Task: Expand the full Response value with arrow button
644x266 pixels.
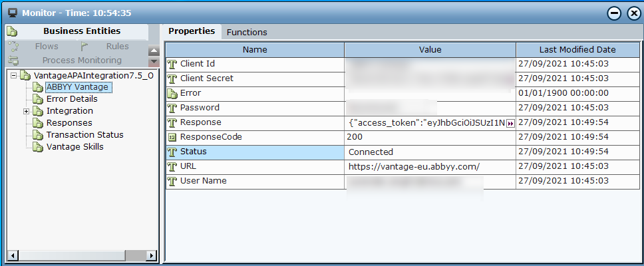Action: [x=510, y=123]
